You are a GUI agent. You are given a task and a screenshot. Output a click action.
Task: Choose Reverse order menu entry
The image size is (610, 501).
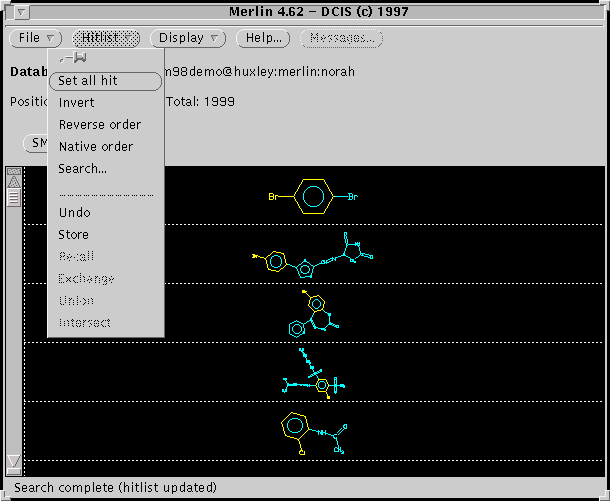100,125
